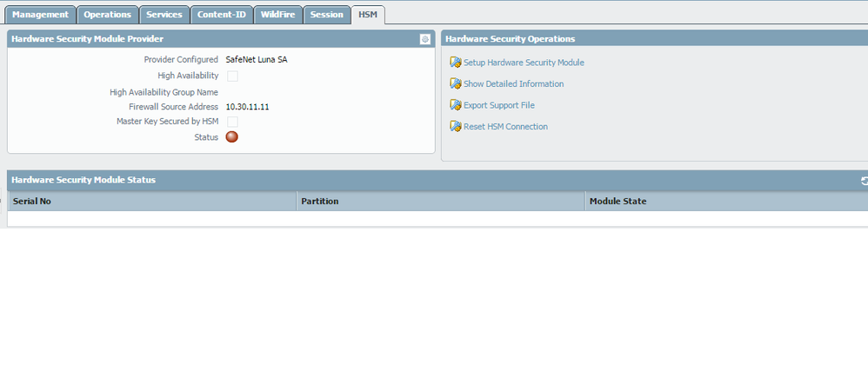Viewport: 868px width, 365px height.
Task: Sort by Module State column header
Action: 726,202
